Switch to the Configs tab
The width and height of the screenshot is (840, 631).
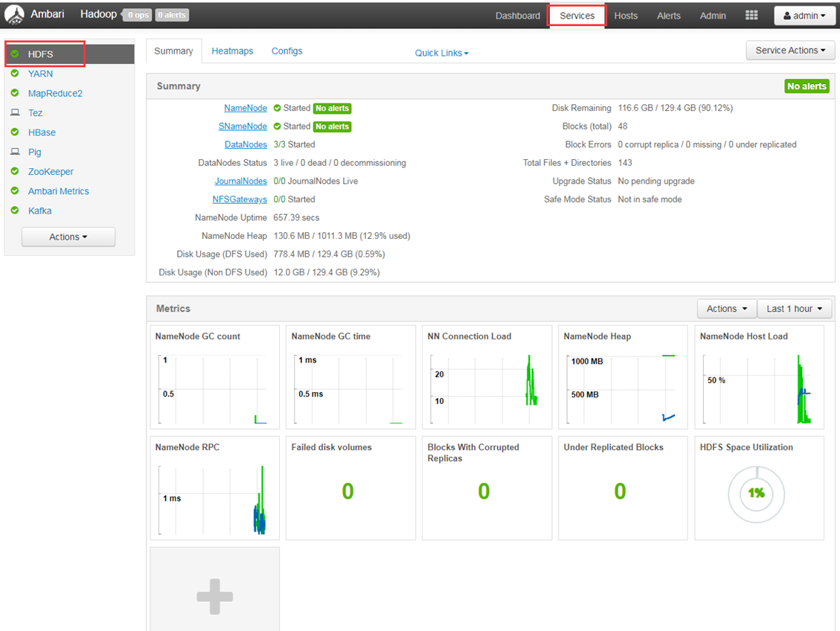click(286, 51)
